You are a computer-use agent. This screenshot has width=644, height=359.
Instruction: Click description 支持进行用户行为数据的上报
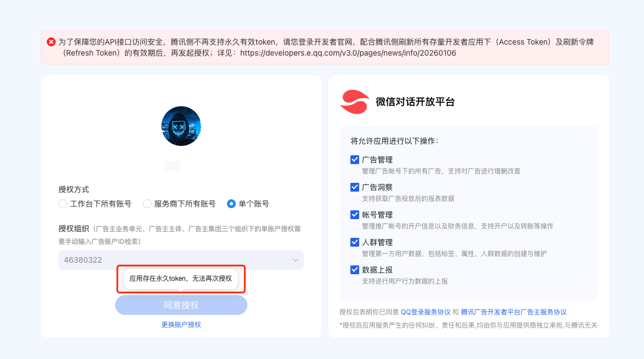tap(404, 281)
